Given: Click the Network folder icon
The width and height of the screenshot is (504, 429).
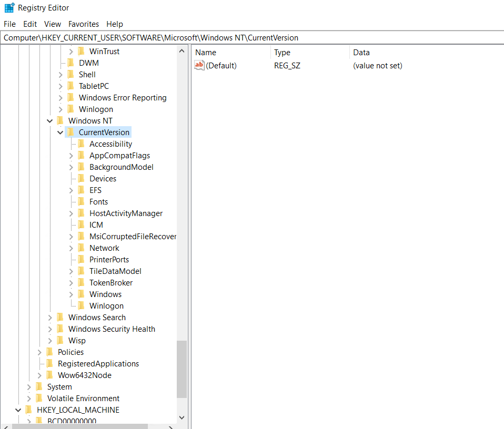Looking at the screenshot, I should point(82,248).
